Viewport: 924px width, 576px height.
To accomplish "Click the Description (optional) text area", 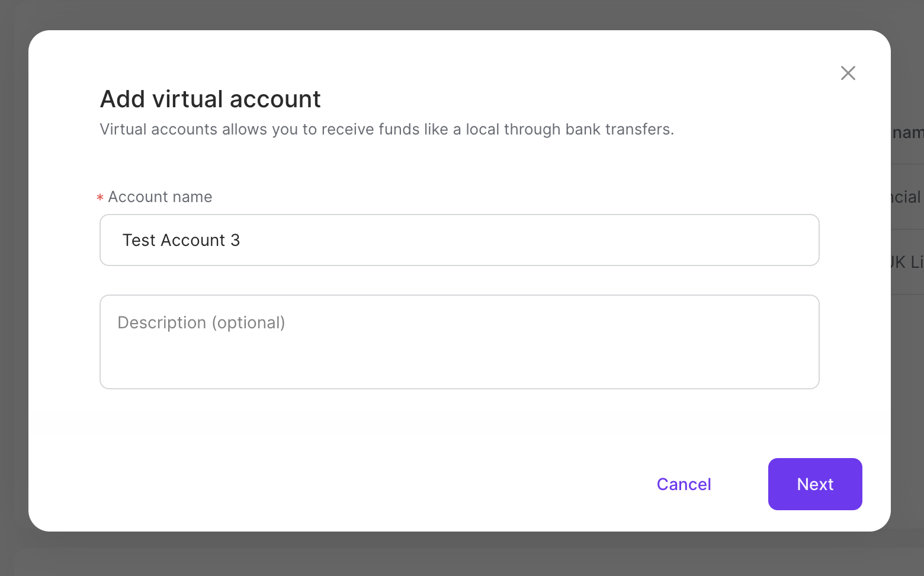I will coord(459,342).
